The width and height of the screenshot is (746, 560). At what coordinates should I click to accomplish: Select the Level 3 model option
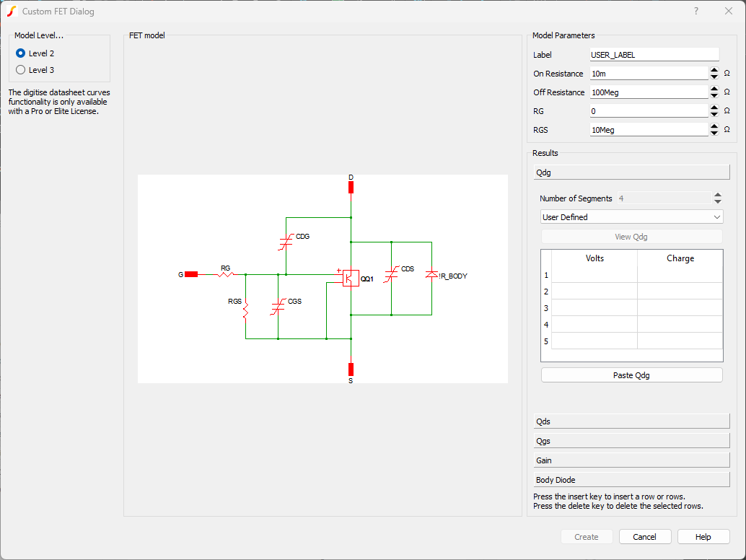[21, 70]
